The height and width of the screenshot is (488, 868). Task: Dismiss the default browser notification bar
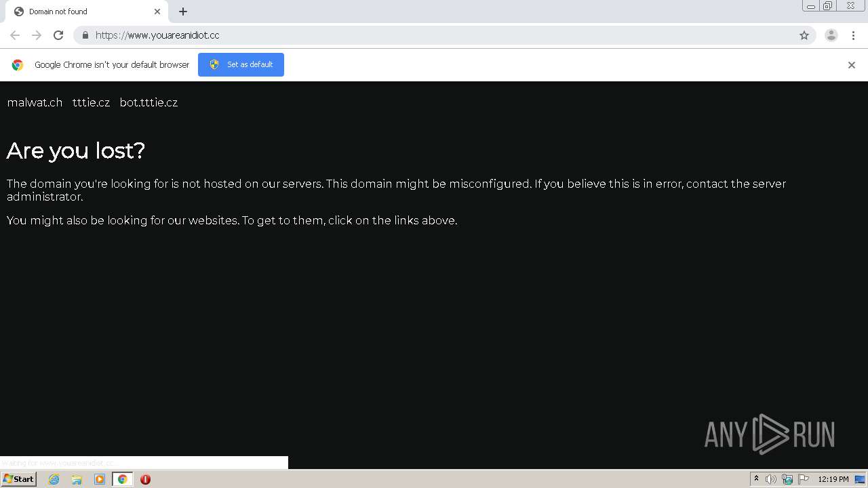pos(852,65)
